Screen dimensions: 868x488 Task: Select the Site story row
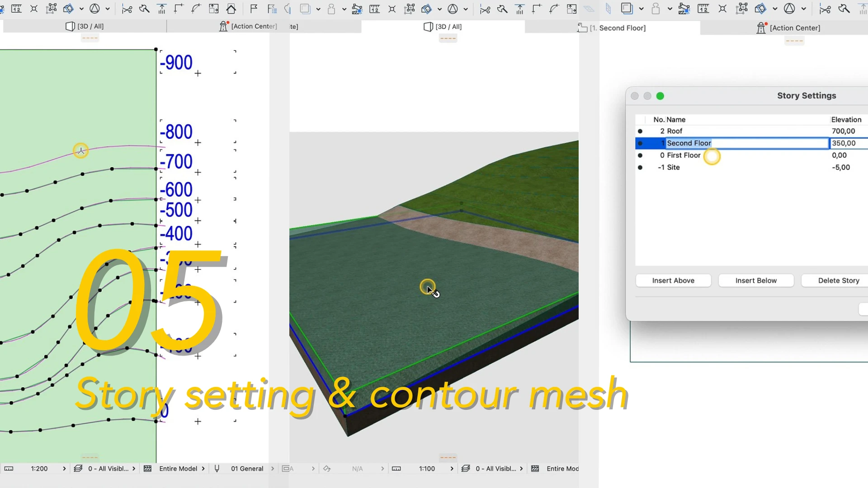pos(673,168)
